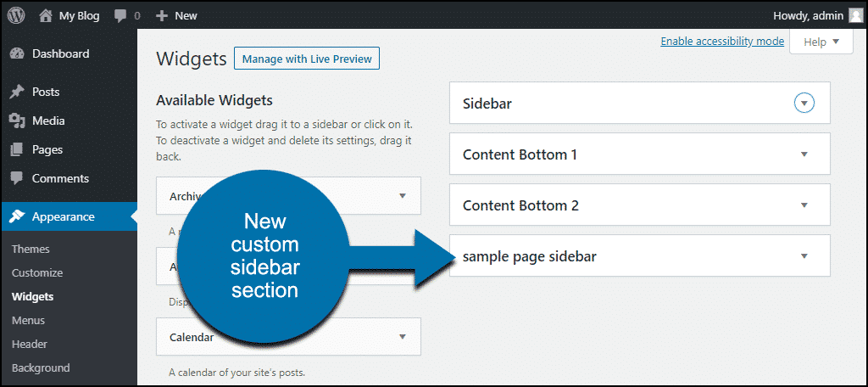The height and width of the screenshot is (387, 868).
Task: Click the comments bubble icon in admin bar
Action: 120,16
